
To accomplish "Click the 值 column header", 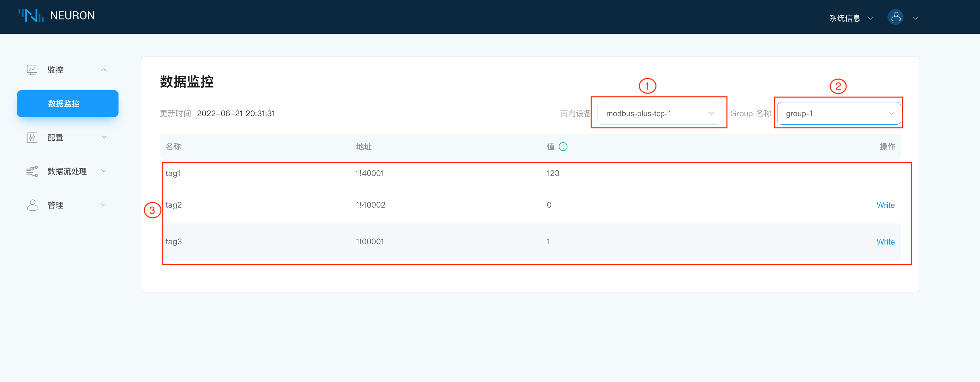I will (x=551, y=147).
